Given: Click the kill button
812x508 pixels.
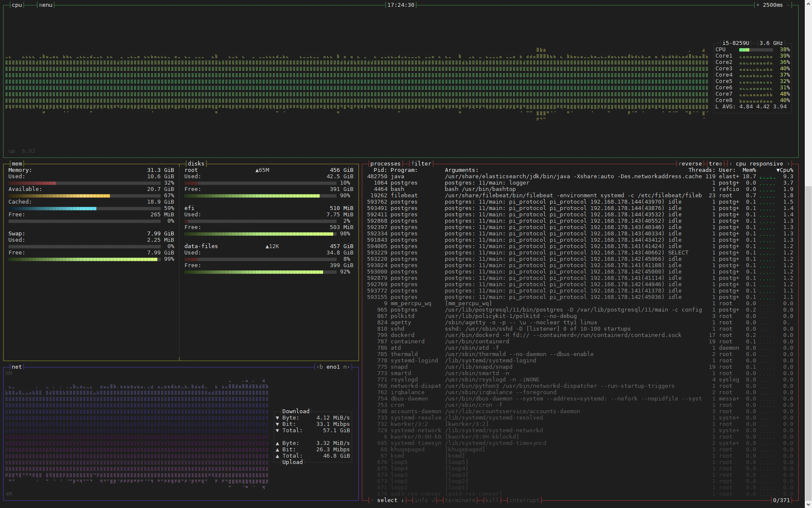Looking at the screenshot, I should [x=492, y=500].
